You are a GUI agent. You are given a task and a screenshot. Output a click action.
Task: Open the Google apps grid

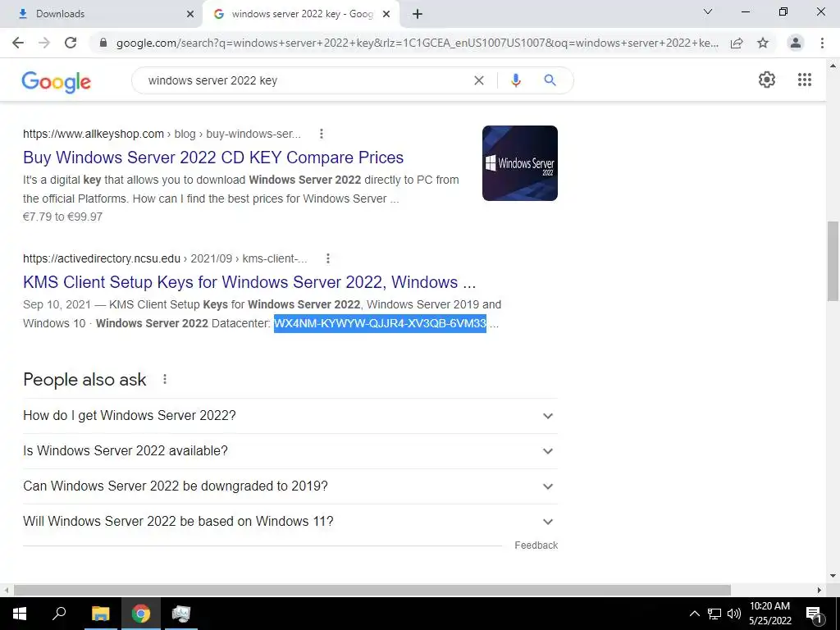pos(804,80)
